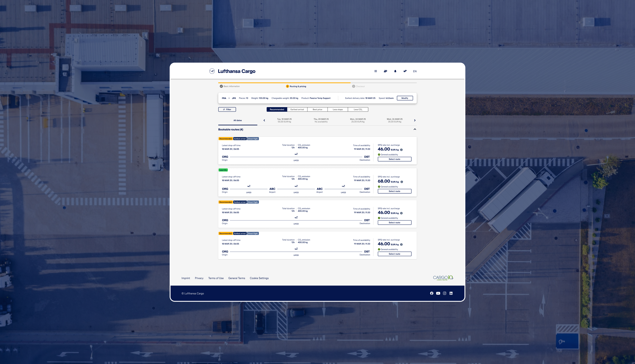Select the Earliest arrival sort option
635x364 pixels.
(x=297, y=109)
